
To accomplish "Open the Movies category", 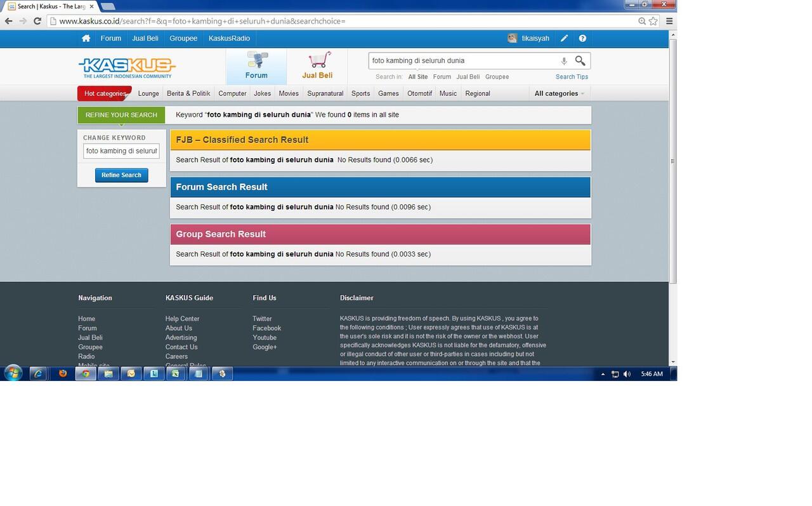I will tap(289, 93).
